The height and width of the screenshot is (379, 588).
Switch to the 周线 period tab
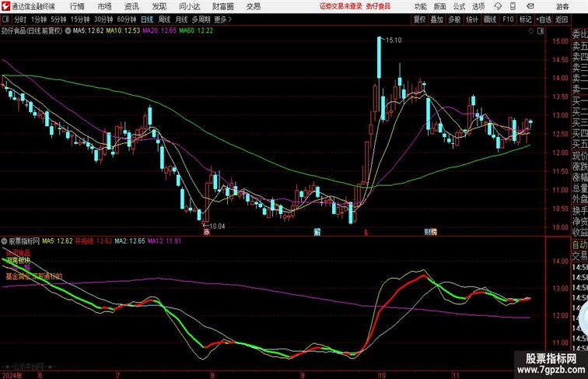click(164, 19)
